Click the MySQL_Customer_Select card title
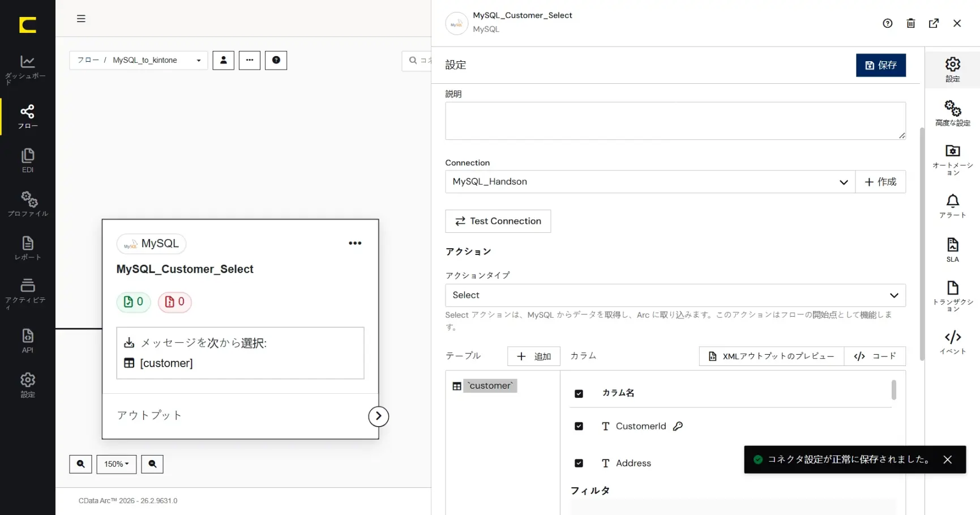This screenshot has width=980, height=515. pos(185,269)
